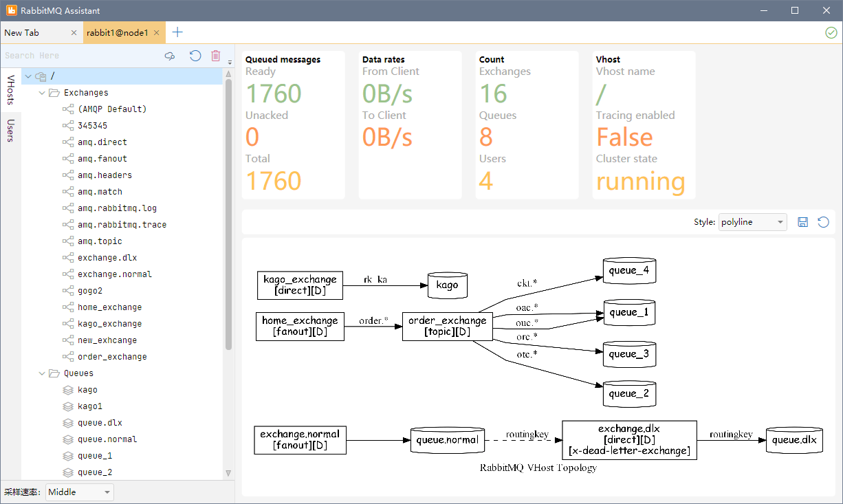Viewport: 843px width, 504px height.
Task: Click the Queues folder icon
Action: click(x=54, y=373)
